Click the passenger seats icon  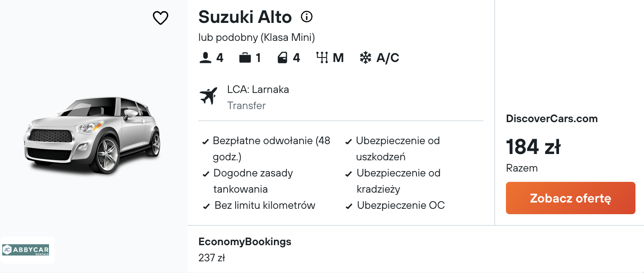click(205, 58)
